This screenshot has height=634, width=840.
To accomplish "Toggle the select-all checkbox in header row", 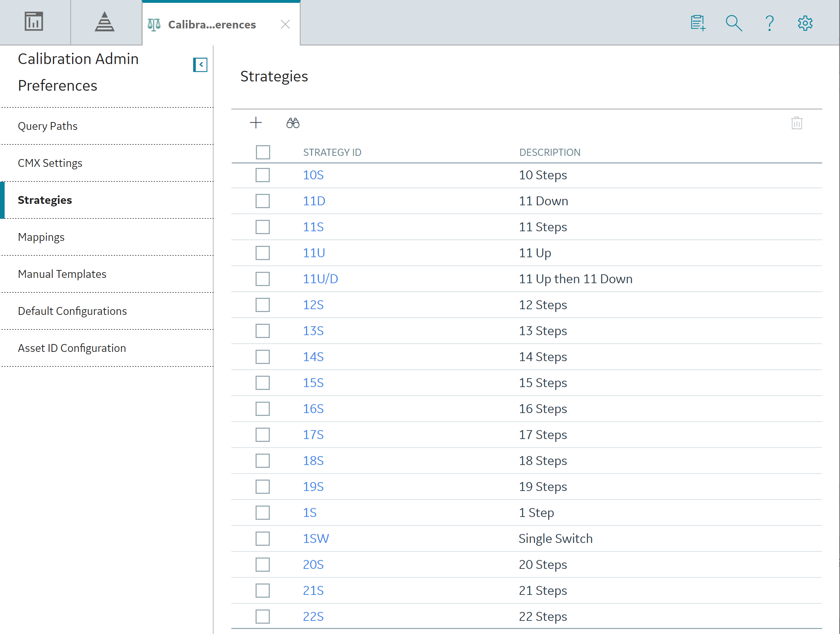I will (263, 152).
